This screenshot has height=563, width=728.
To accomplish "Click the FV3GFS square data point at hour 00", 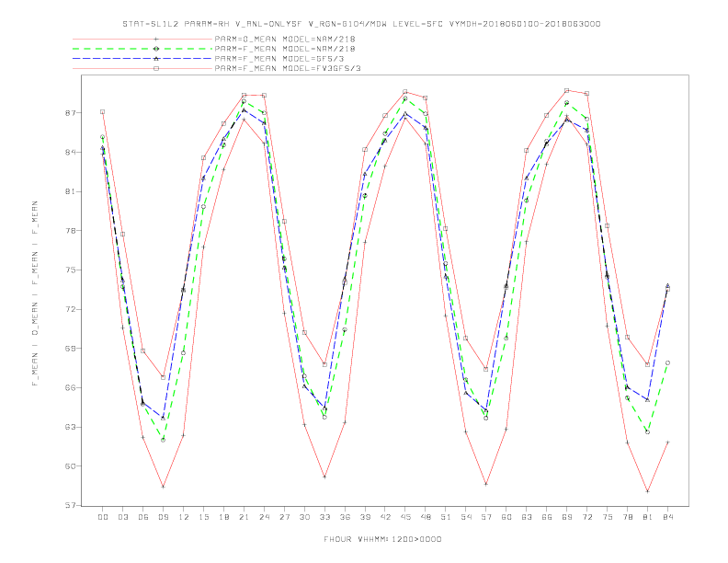I will pyautogui.click(x=103, y=112).
